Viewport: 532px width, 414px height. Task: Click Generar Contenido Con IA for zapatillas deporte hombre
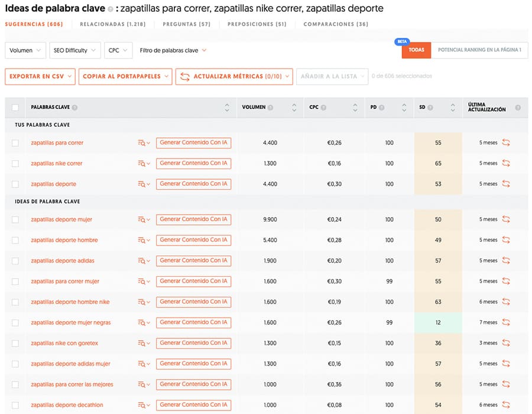click(x=193, y=240)
